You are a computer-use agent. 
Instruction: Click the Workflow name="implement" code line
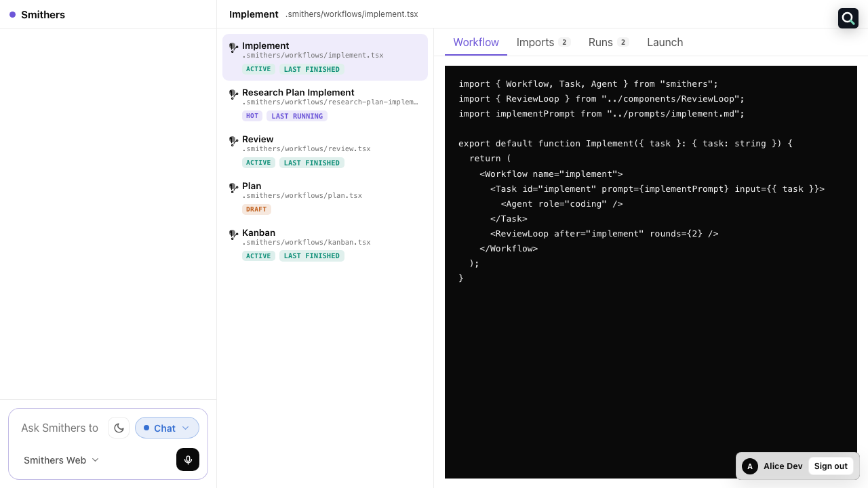coord(551,174)
